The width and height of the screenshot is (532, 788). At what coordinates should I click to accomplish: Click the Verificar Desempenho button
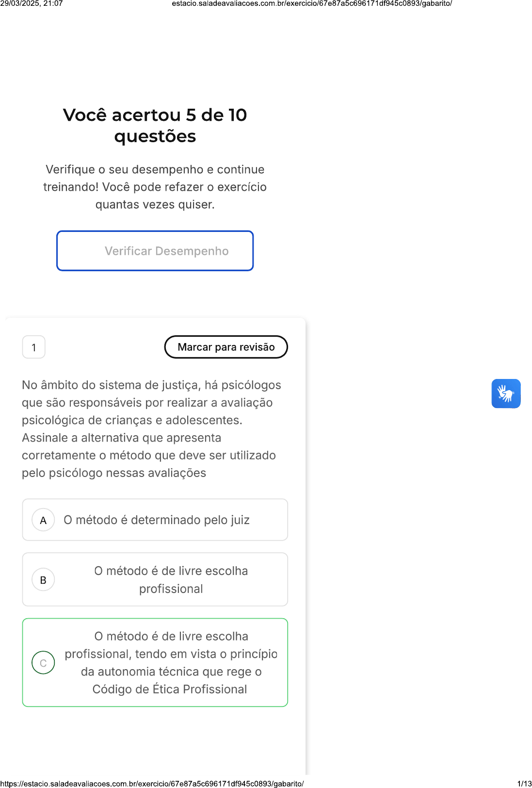coord(155,251)
